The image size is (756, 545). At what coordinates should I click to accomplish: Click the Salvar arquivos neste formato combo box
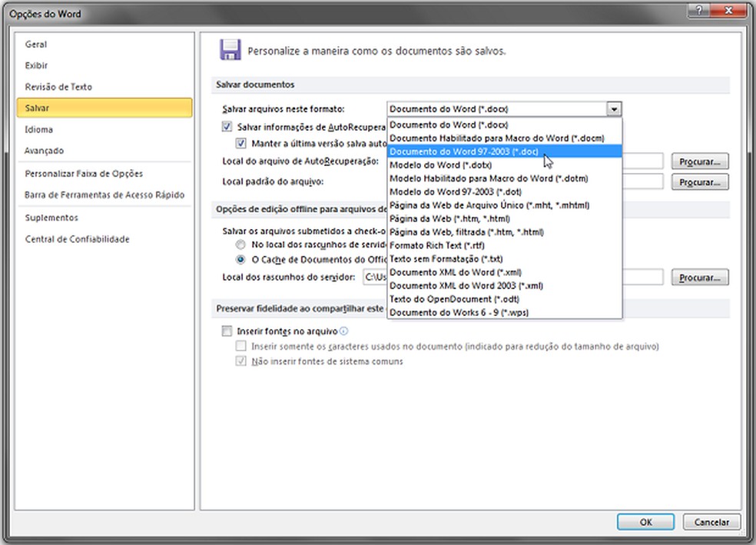pyautogui.click(x=504, y=109)
